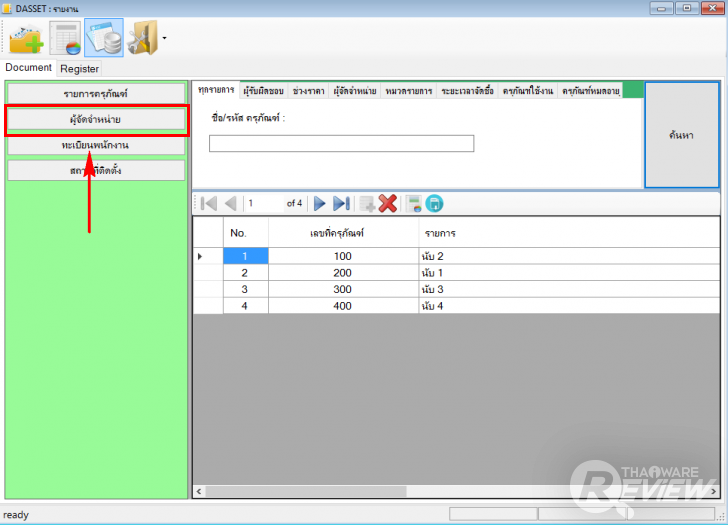The image size is (728, 525).
Task: Select the ช่วงราคา filter tab
Action: click(308, 91)
